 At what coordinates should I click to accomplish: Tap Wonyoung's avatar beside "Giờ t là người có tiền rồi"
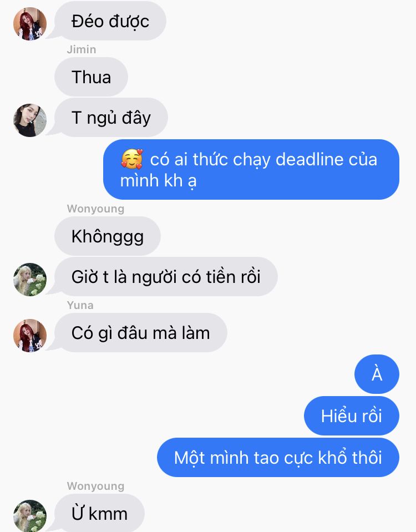click(x=30, y=279)
